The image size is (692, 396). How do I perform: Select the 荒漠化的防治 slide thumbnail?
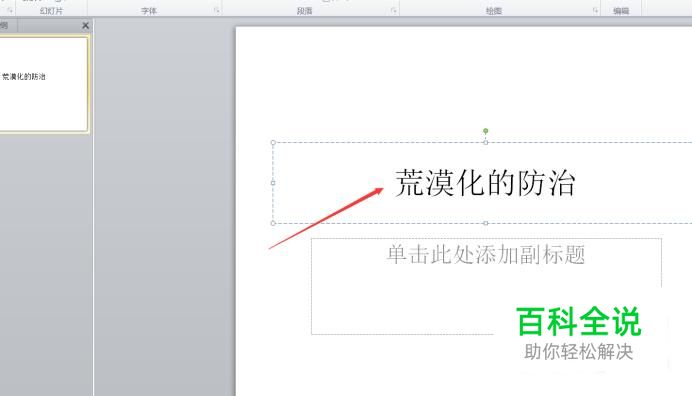pyautogui.click(x=44, y=84)
